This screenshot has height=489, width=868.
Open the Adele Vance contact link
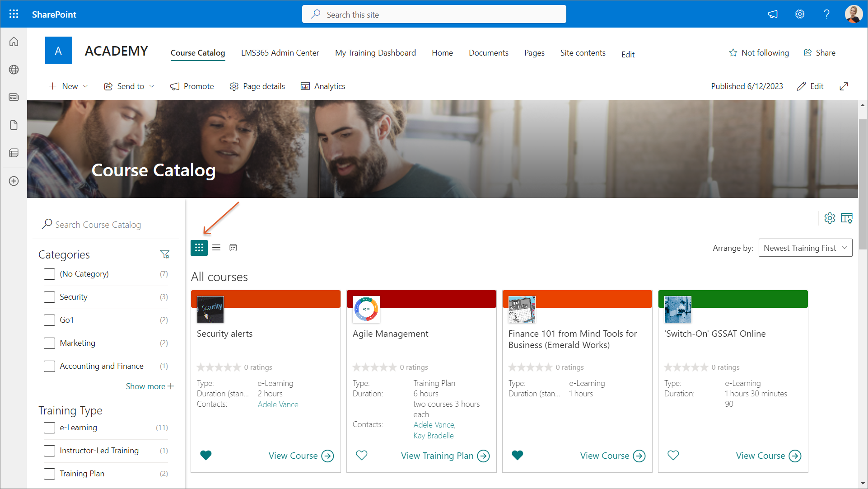point(278,404)
